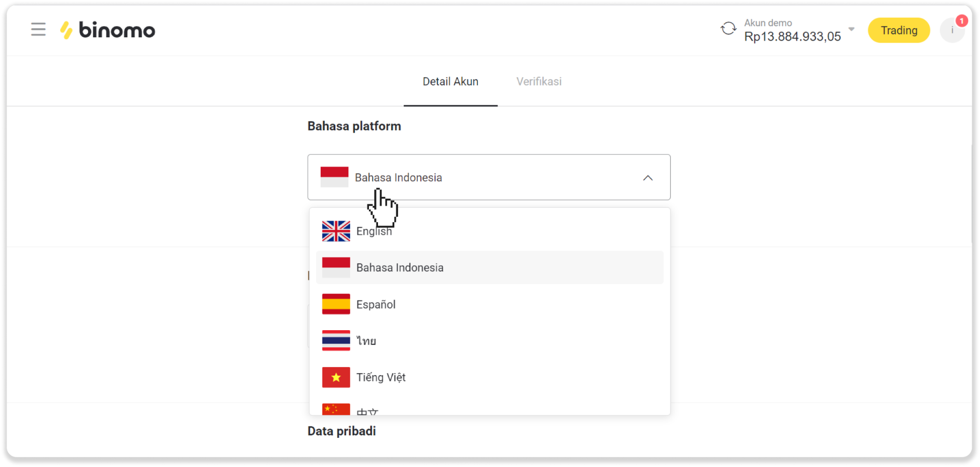This screenshot has width=980, height=467.
Task: Expand the account balance dropdown arrow
Action: pos(851,29)
